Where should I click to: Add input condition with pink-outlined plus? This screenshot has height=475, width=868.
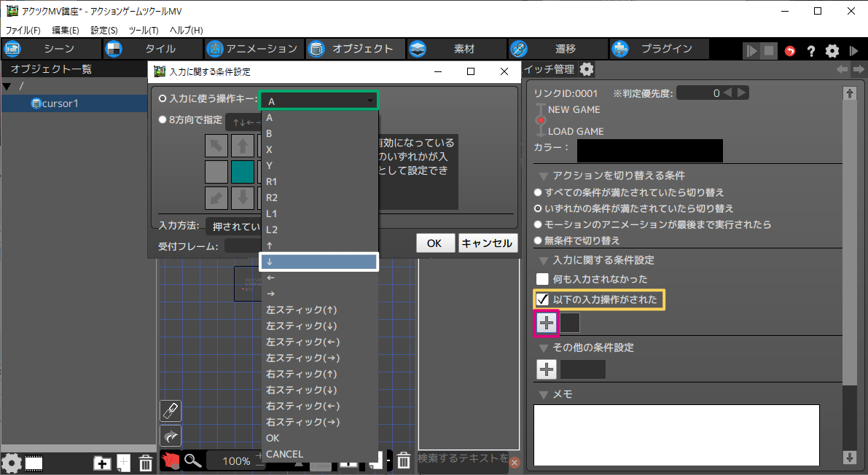click(547, 323)
